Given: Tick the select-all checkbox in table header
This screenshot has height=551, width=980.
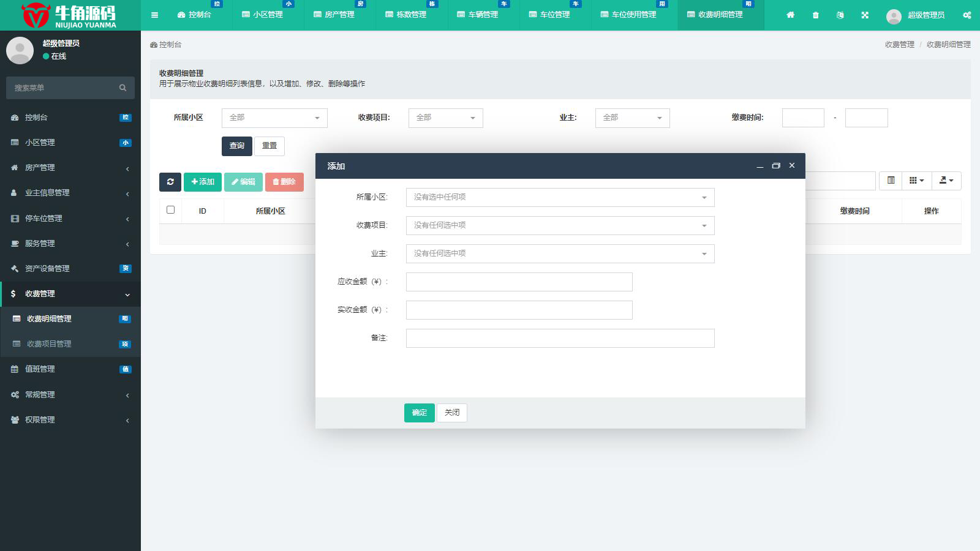Looking at the screenshot, I should click(x=170, y=210).
